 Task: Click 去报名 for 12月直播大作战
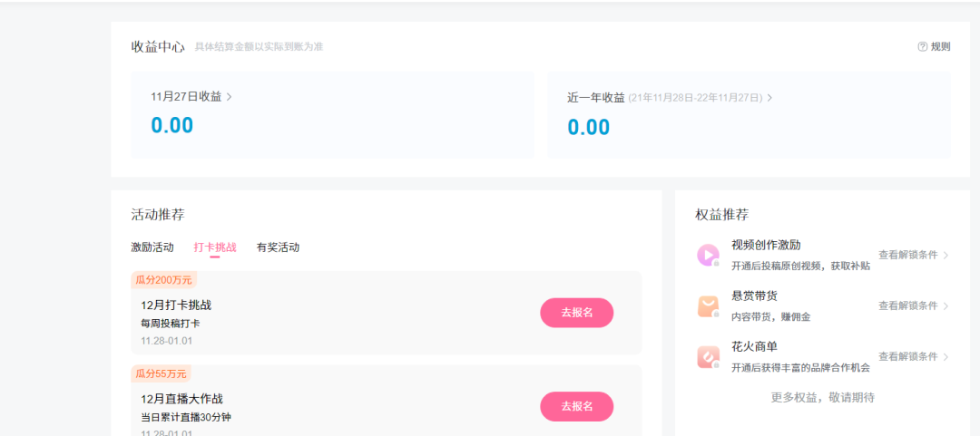coord(576,406)
